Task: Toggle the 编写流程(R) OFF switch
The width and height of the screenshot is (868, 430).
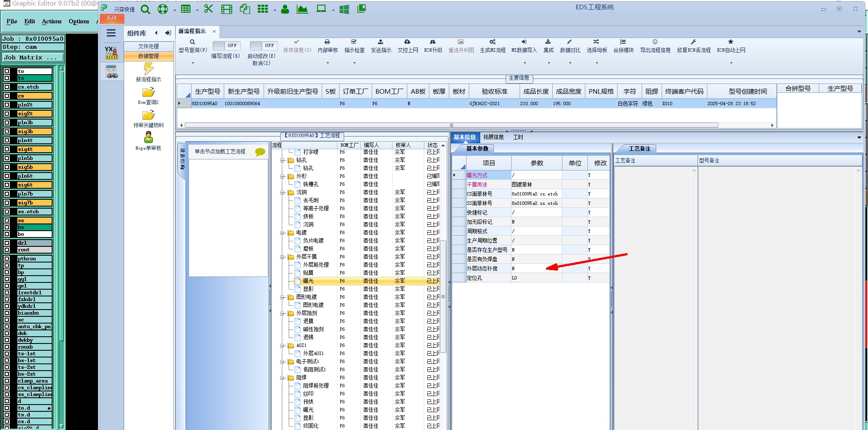Action: (227, 45)
